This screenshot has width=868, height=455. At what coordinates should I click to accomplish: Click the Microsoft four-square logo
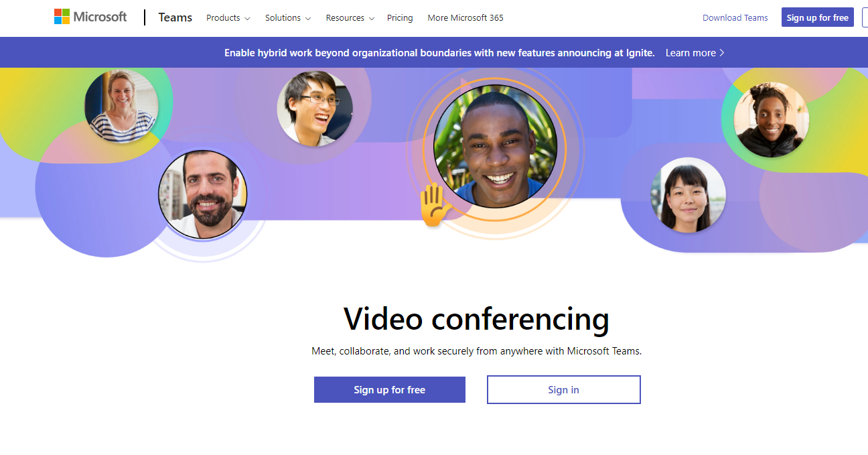click(x=62, y=17)
